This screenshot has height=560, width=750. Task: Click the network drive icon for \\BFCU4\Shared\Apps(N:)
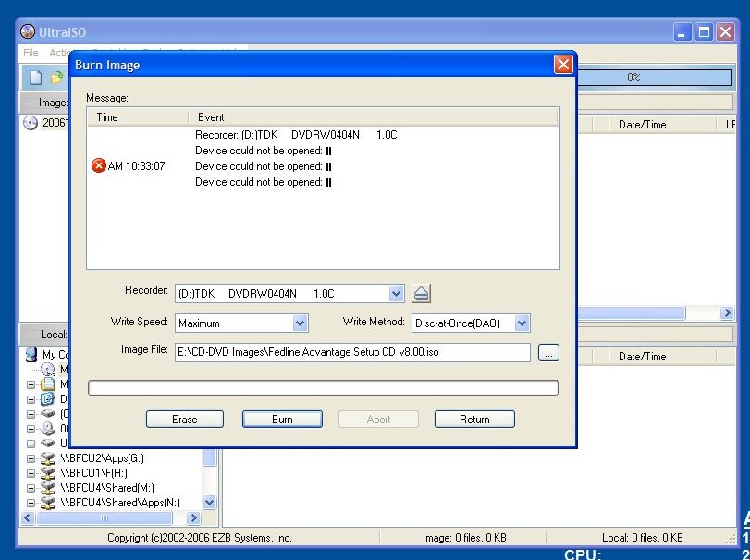coord(48,503)
